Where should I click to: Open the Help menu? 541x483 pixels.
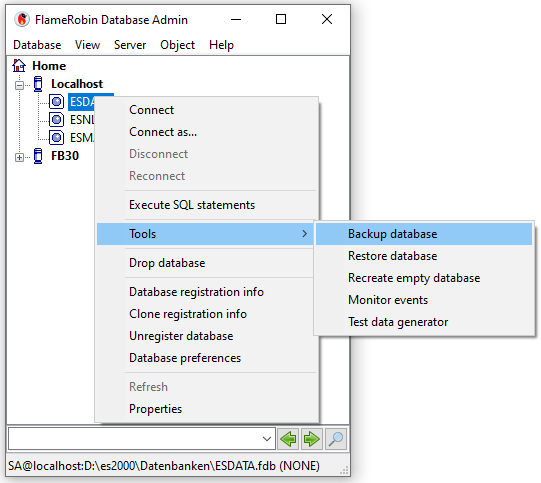click(221, 45)
